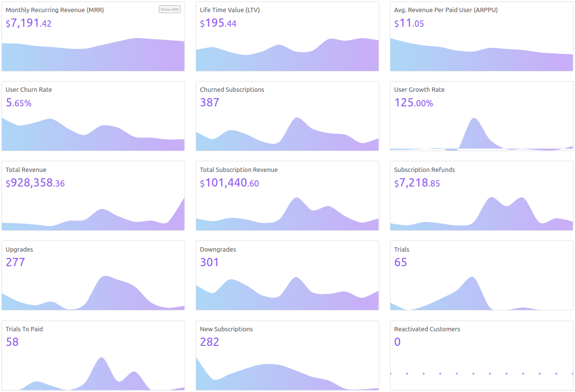Select the $7,191.42 MRR value
Screen dimensions: 575x392
[x=29, y=23]
